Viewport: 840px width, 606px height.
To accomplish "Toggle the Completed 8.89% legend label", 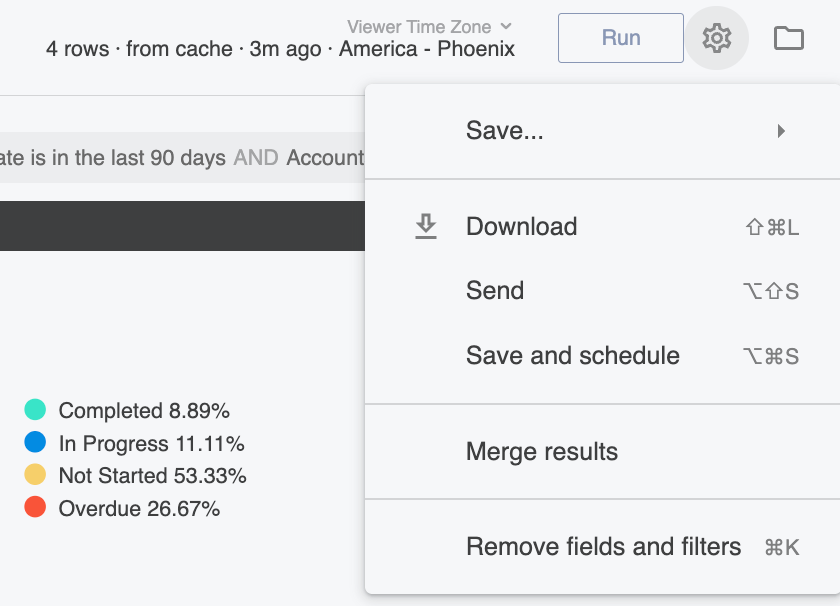I will 144,411.
